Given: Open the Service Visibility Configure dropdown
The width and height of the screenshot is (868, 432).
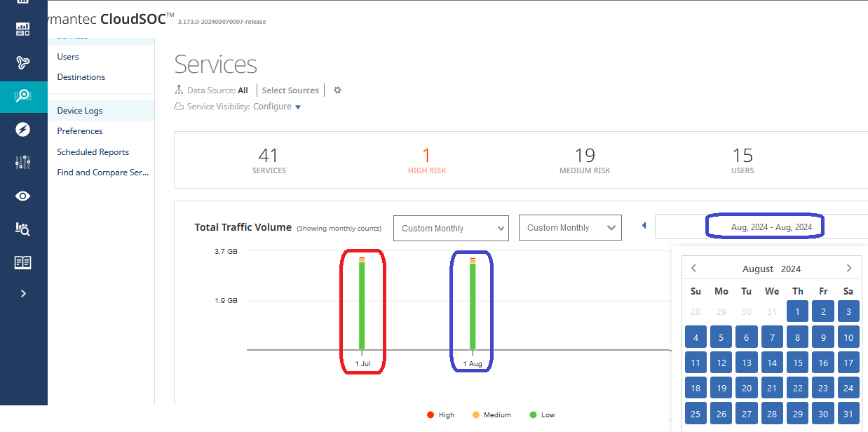Looking at the screenshot, I should pyautogui.click(x=277, y=107).
